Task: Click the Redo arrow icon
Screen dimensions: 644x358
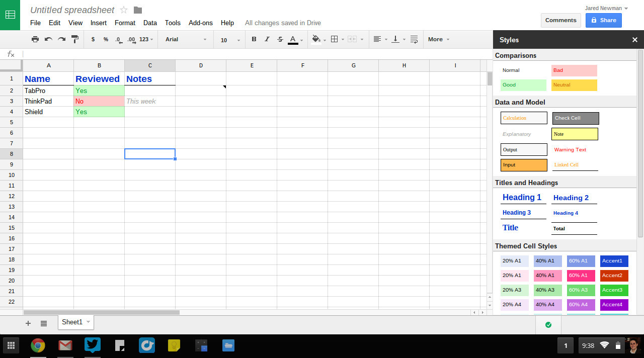Action: (61, 39)
